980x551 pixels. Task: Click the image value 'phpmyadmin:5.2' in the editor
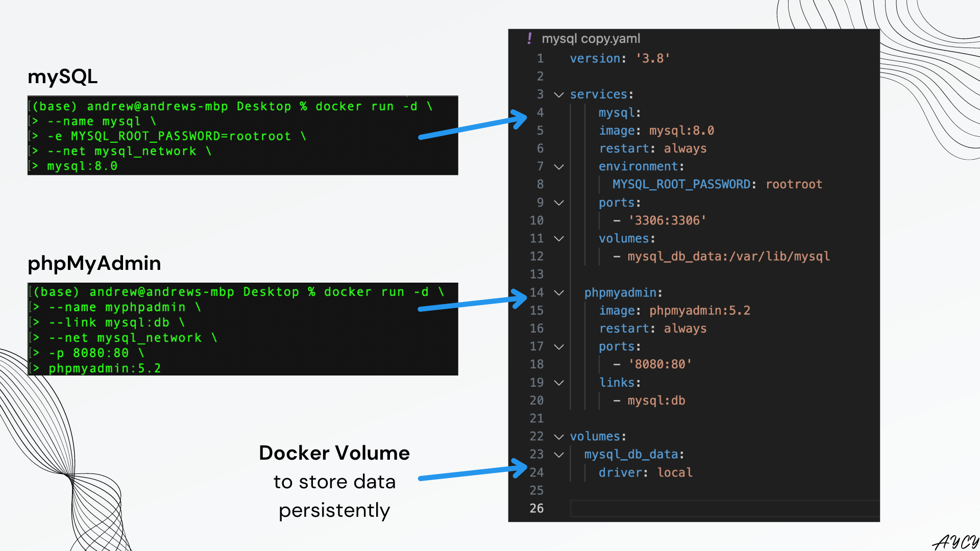(700, 311)
